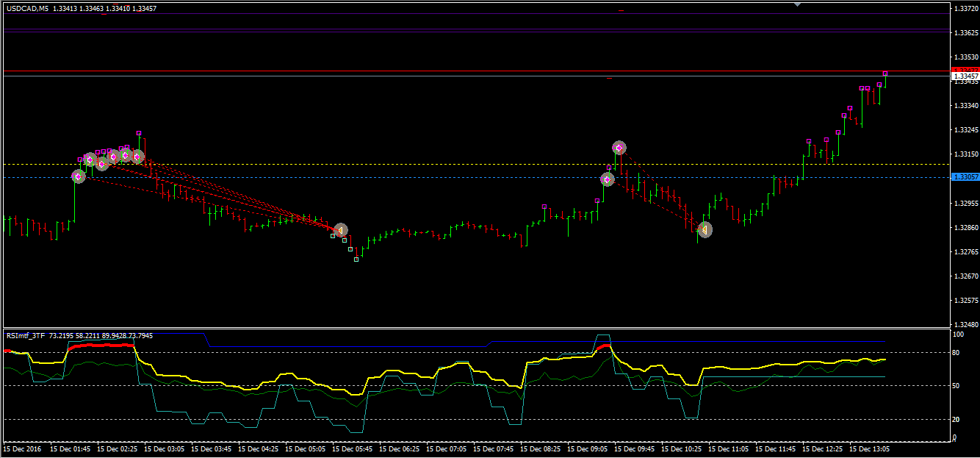This screenshot has height=458, width=980.
Task: Click price 1.33340 on the price scale
Action: coord(965,106)
